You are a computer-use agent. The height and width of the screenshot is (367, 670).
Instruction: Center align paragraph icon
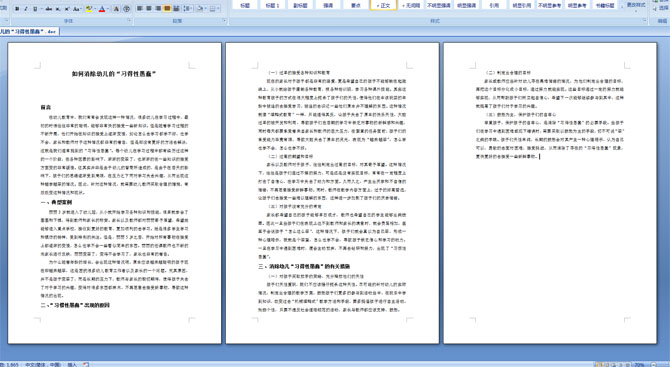(149, 9)
